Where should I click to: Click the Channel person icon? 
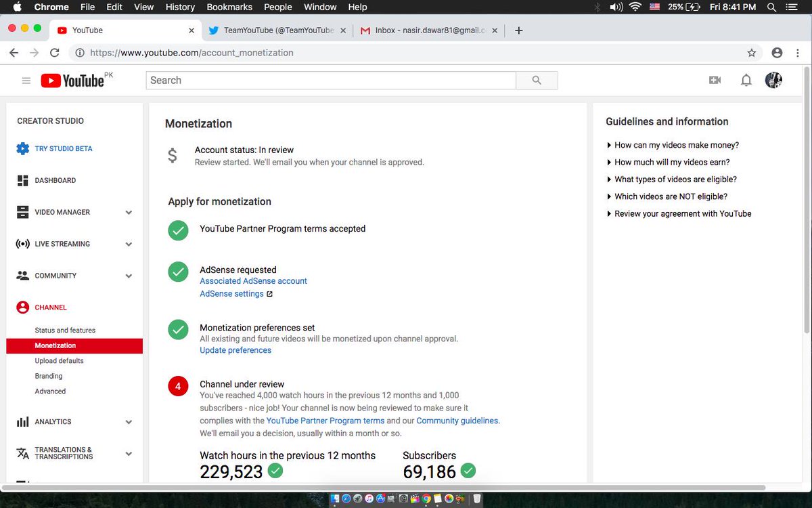23,308
